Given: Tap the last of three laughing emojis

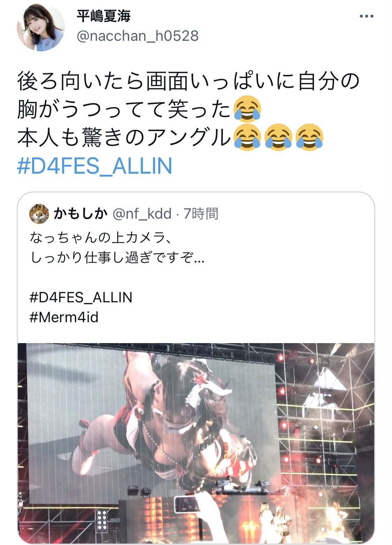Looking at the screenshot, I should click(309, 137).
